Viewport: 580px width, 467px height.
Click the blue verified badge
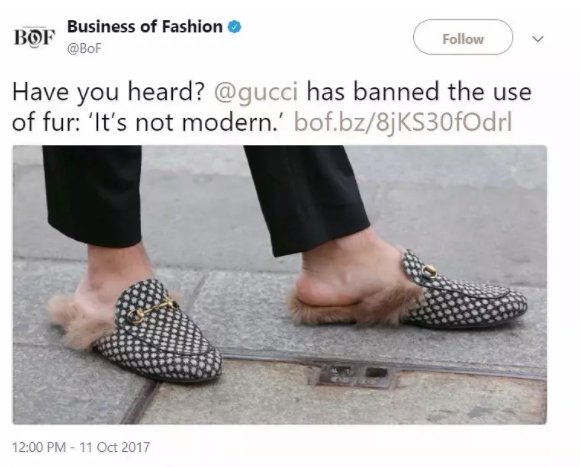point(234,27)
